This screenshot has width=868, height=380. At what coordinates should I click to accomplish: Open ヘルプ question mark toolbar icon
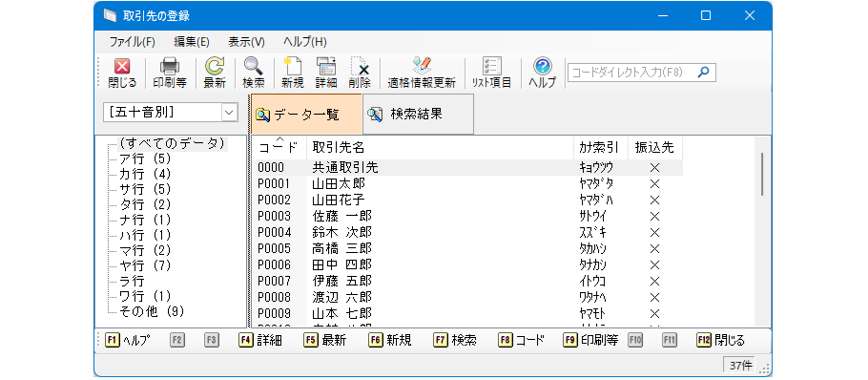point(542,74)
